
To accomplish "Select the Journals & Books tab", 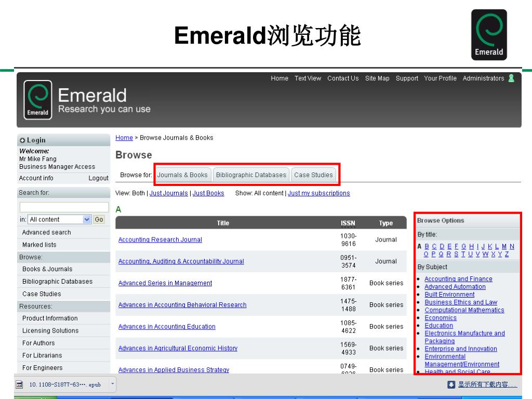I will (x=182, y=175).
